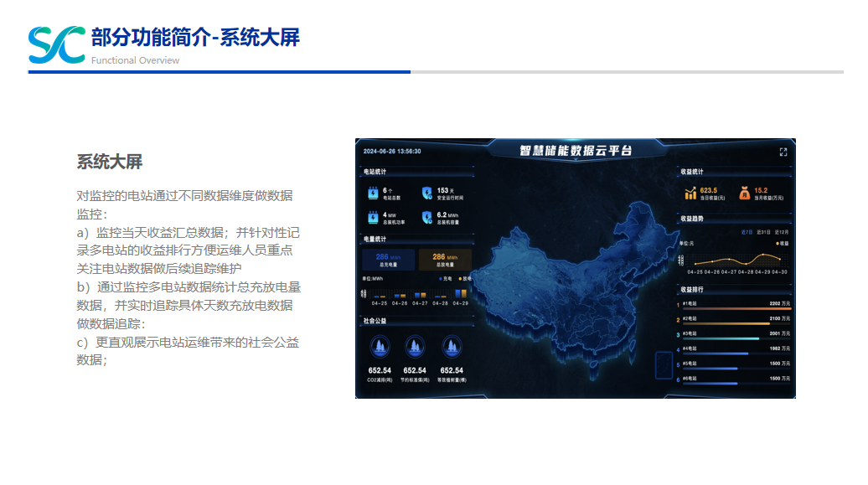868x485 pixels.
Task: Click the South China Sea inset map thumbnail
Action: pyautogui.click(x=664, y=365)
